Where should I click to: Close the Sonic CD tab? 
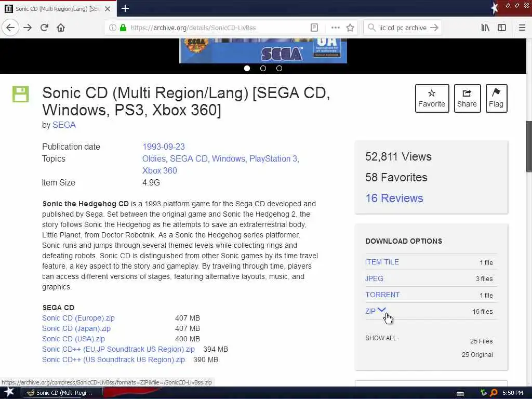click(x=108, y=9)
